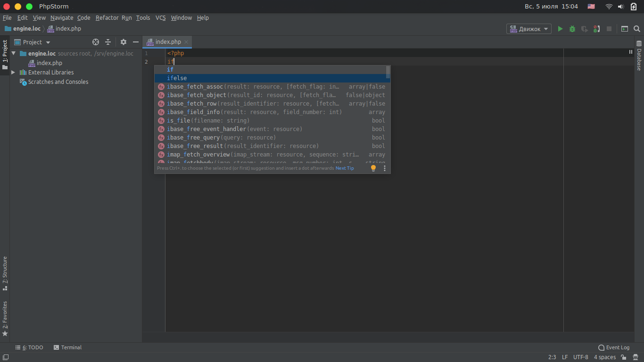This screenshot has width=644, height=362.
Task: Change the 4 spaces indent setting
Action: click(x=604, y=357)
